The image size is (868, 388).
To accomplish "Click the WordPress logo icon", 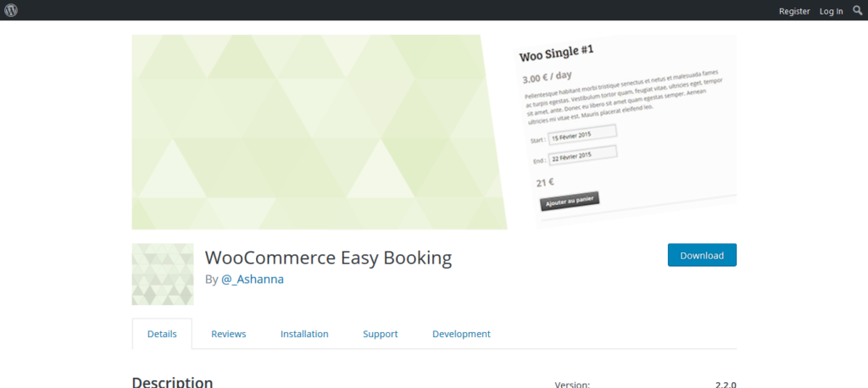I will 11,10.
